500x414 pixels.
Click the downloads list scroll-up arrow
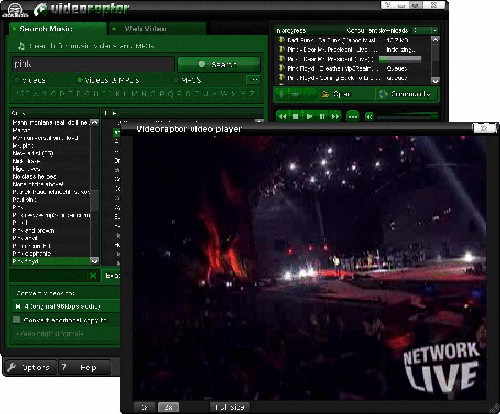pyautogui.click(x=435, y=39)
